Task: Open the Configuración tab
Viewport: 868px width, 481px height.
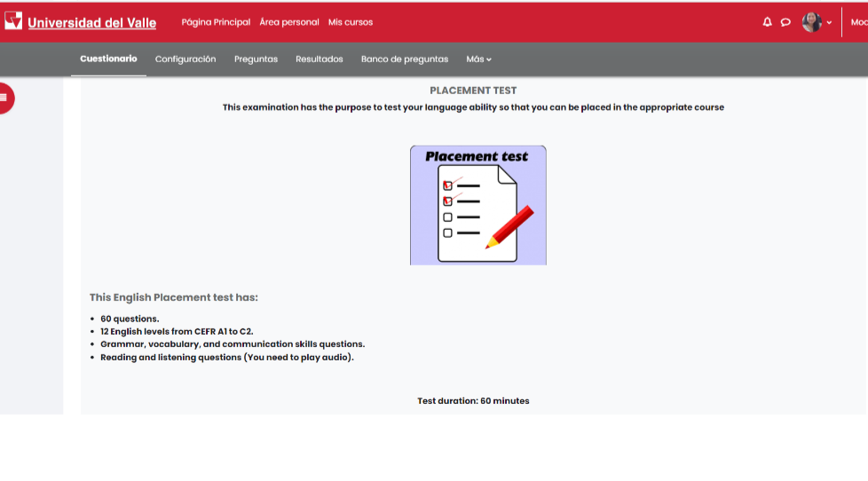Action: tap(185, 59)
